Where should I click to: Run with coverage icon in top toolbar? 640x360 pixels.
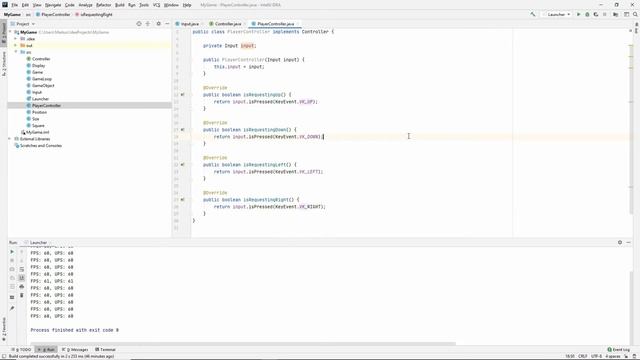click(x=596, y=14)
